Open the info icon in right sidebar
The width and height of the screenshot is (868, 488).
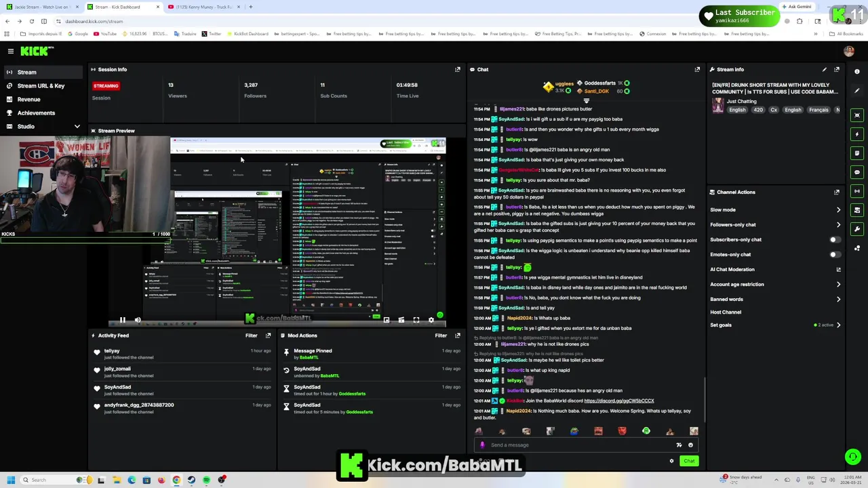pyautogui.click(x=857, y=71)
